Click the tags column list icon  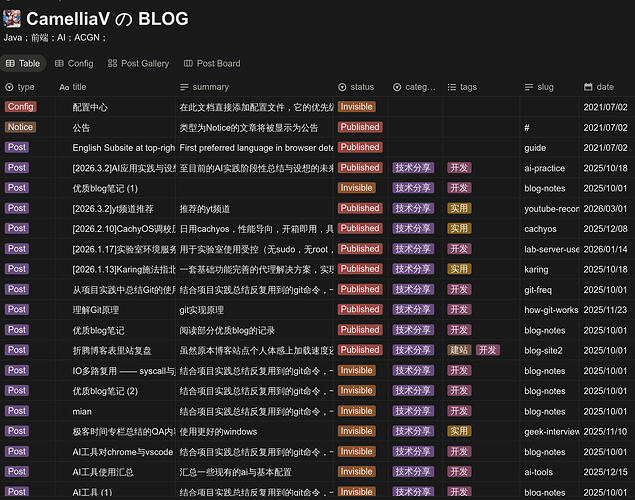[452, 87]
